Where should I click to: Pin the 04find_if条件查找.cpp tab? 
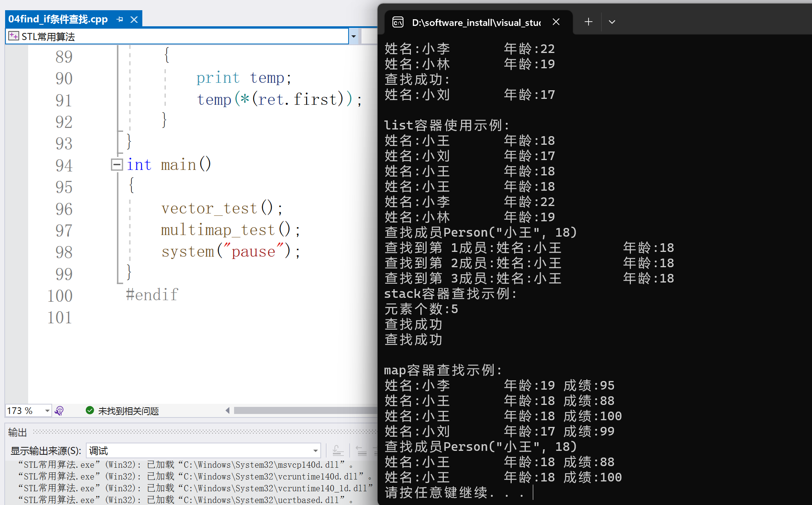[120, 19]
